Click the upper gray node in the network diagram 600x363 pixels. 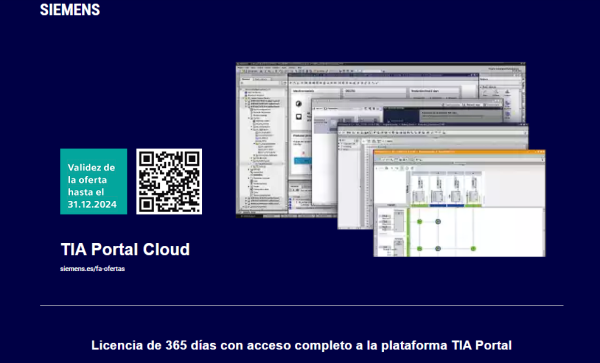pos(438,221)
